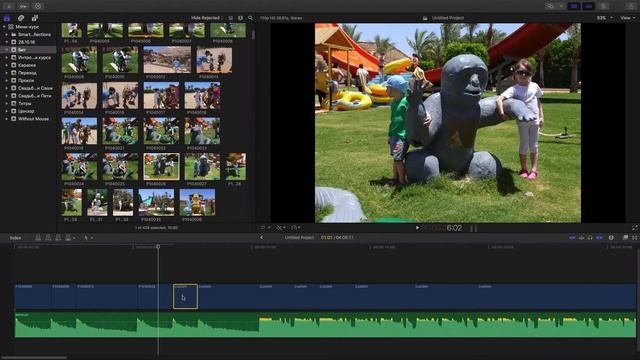Viewport: 640px width, 360px height.
Task: Show or hide the browser panel
Action: [574, 6]
